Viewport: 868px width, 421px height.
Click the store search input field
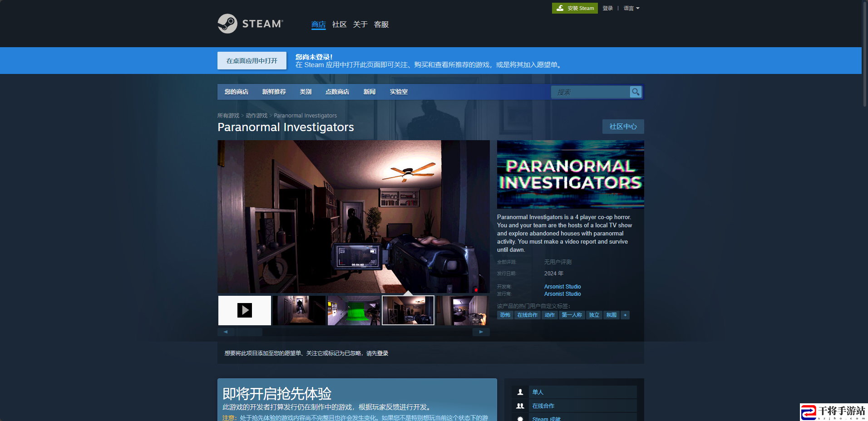coord(591,92)
